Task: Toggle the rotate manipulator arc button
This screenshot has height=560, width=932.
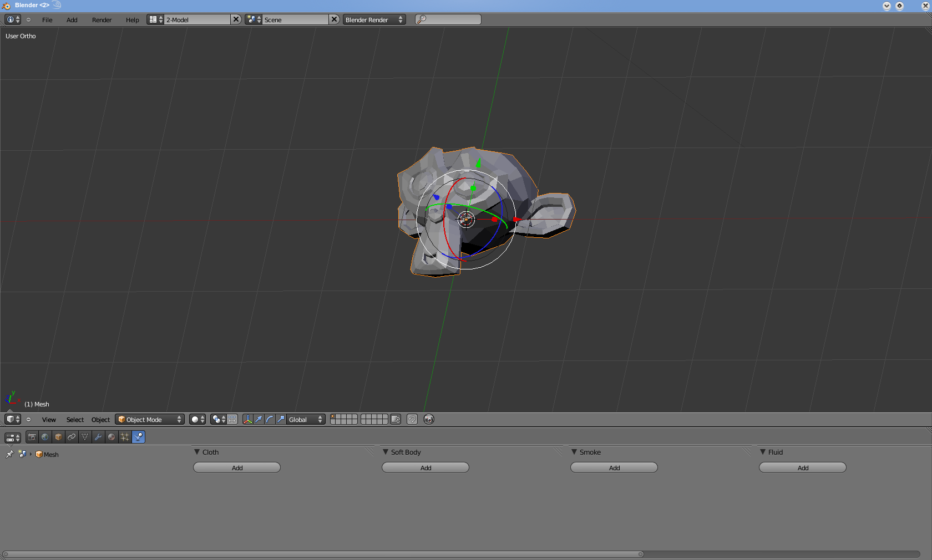Action: [x=270, y=420]
